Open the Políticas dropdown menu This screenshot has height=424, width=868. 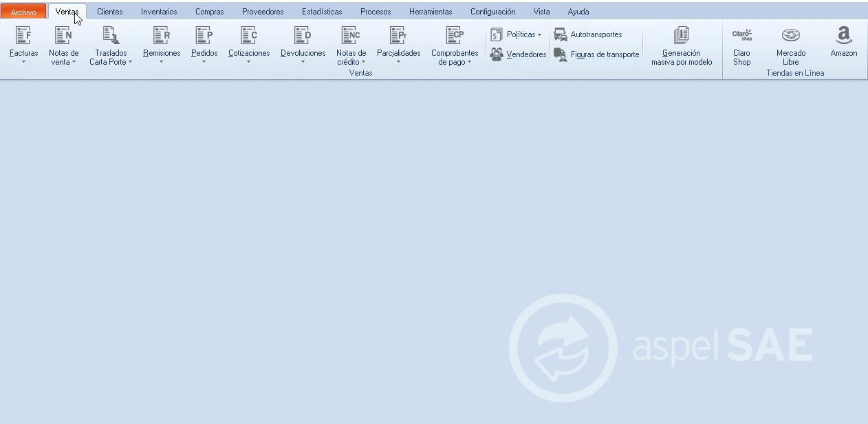point(539,34)
